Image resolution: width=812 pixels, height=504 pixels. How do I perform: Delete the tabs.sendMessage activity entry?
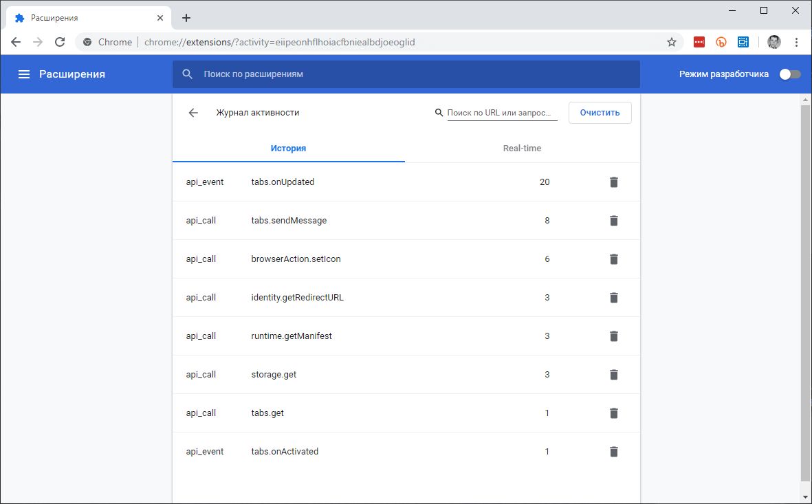pos(614,221)
